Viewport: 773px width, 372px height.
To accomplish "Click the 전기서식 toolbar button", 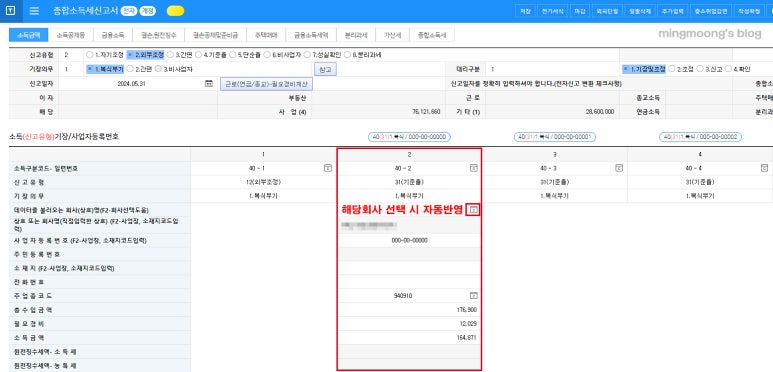I will [552, 11].
